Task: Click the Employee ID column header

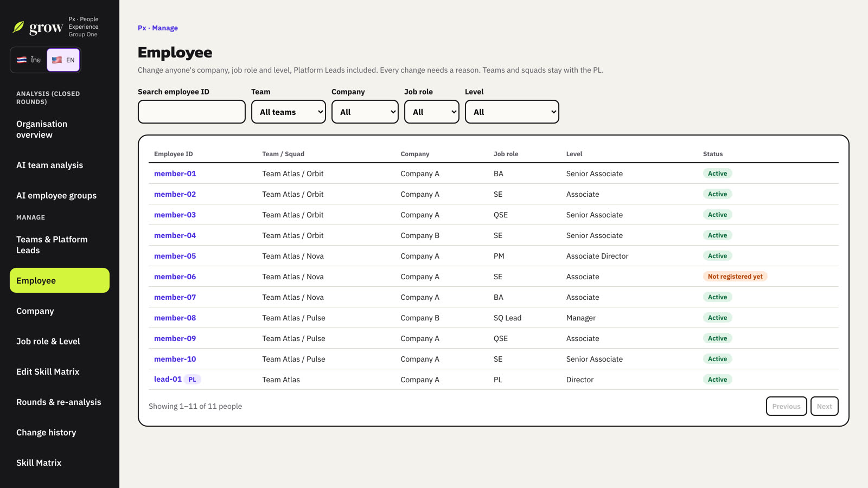Action: pos(173,154)
